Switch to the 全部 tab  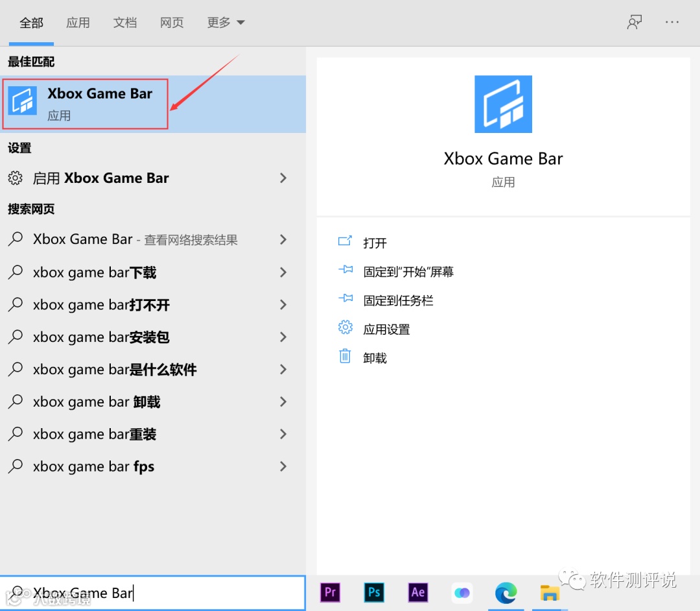pos(31,23)
